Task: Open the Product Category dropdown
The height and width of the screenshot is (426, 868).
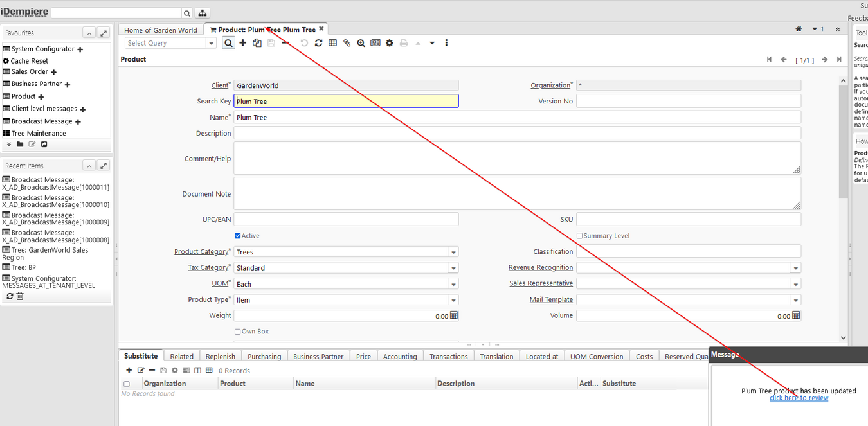Action: pos(453,252)
